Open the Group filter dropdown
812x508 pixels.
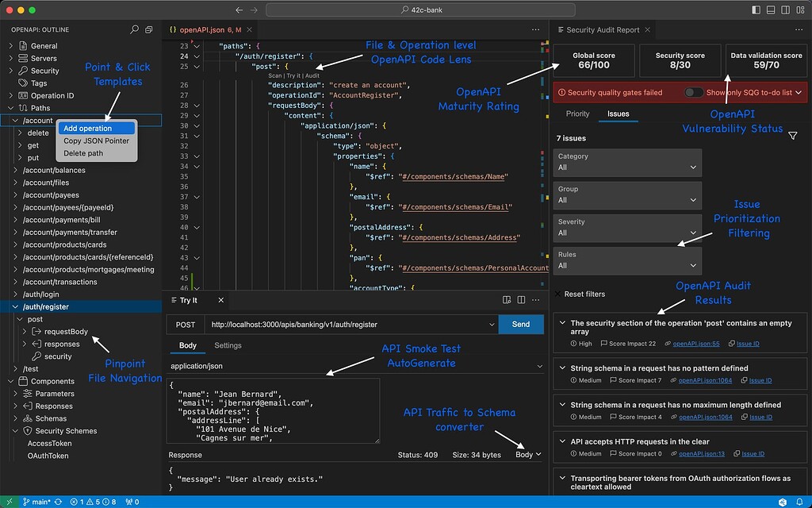[627, 195]
